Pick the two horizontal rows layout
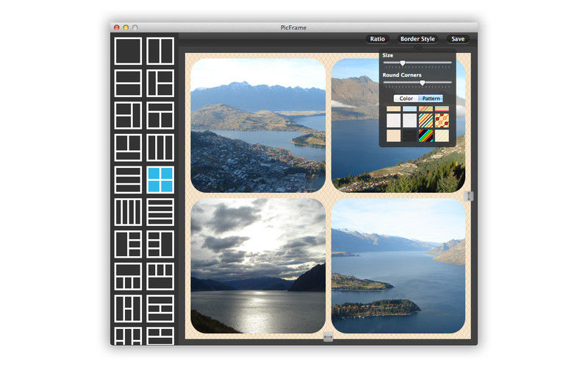This screenshot has height=368, width=588. 128,83
